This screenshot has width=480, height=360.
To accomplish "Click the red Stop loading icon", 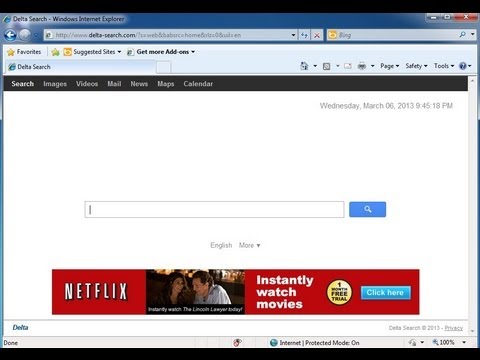I will tap(317, 35).
